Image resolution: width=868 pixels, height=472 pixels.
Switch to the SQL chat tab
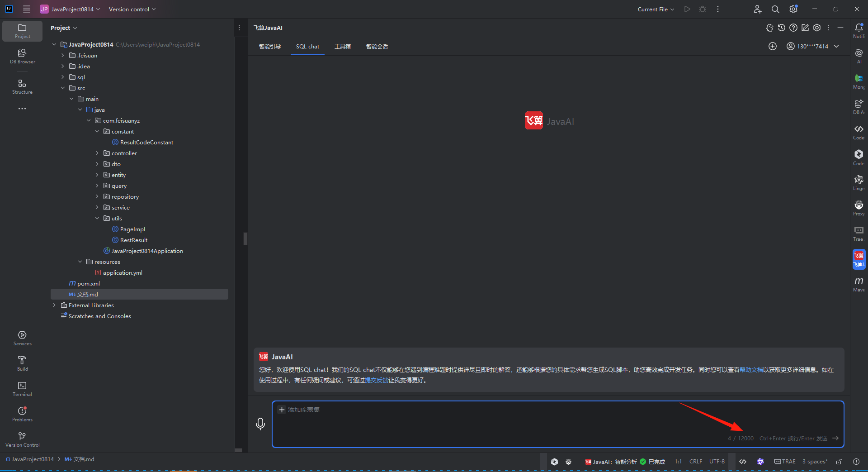(307, 46)
